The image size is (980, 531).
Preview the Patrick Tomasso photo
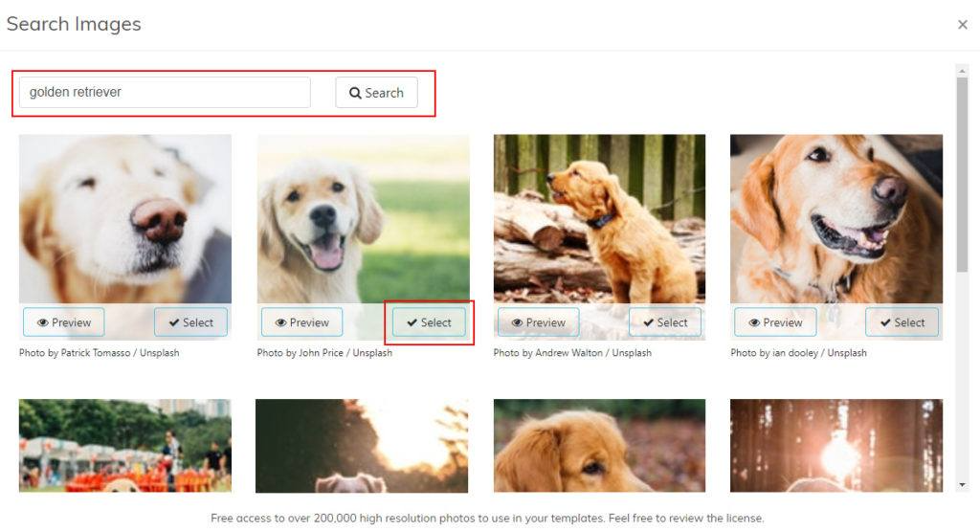[64, 322]
